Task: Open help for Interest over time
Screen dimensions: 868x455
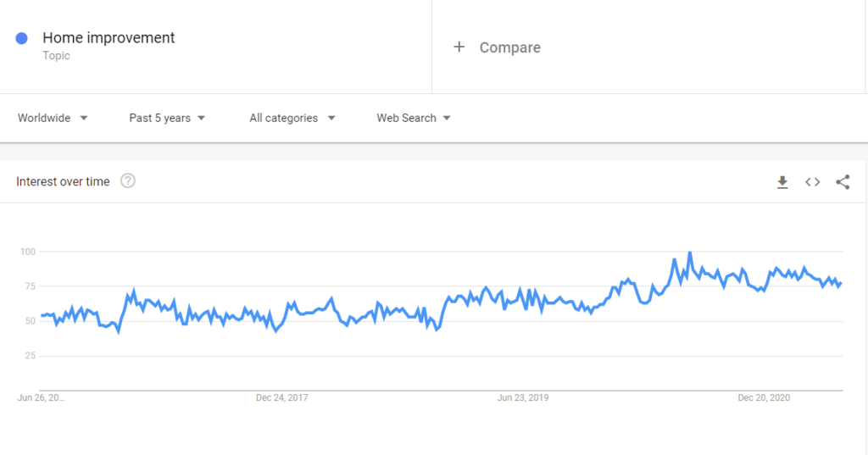Action: (128, 181)
